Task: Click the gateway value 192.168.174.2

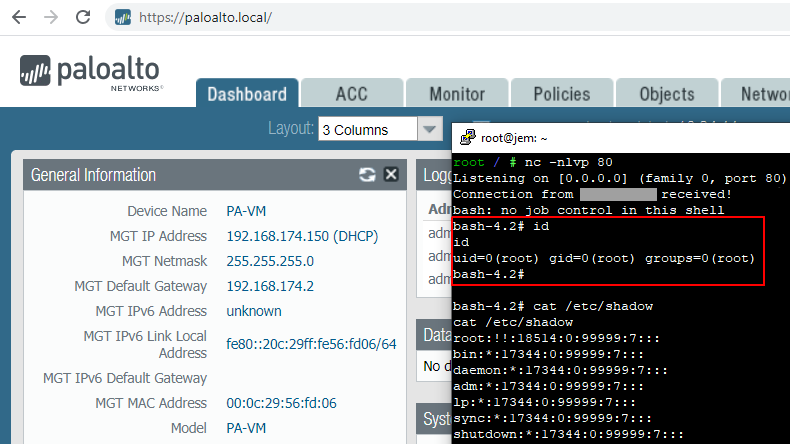Action: (270, 286)
